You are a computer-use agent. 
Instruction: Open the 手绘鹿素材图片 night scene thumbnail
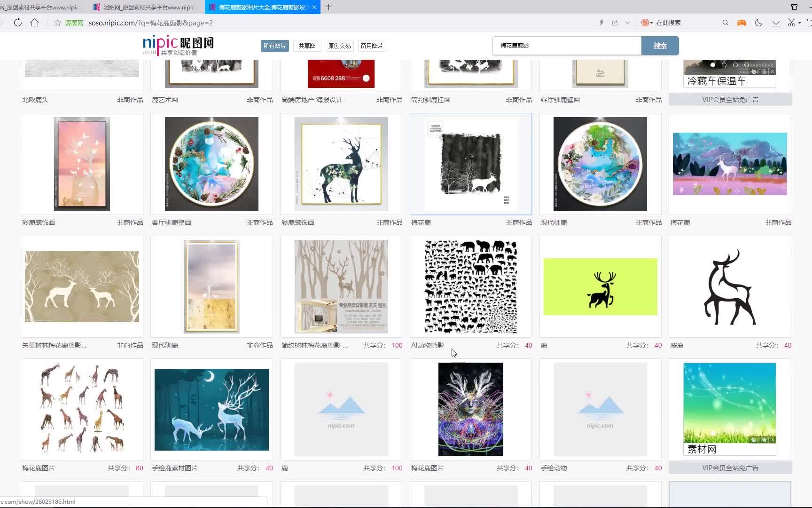(x=211, y=409)
